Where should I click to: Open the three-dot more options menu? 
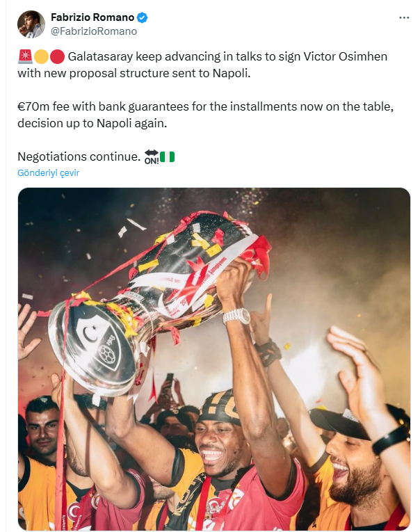(404, 17)
